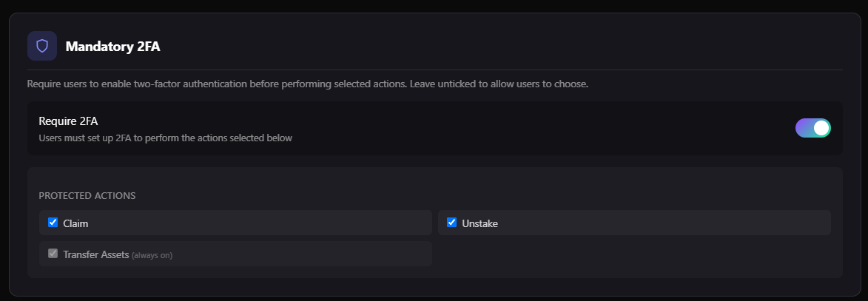Click the purple left side of the toggle
Image resolution: width=868 pixels, height=301 pixels.
803,128
